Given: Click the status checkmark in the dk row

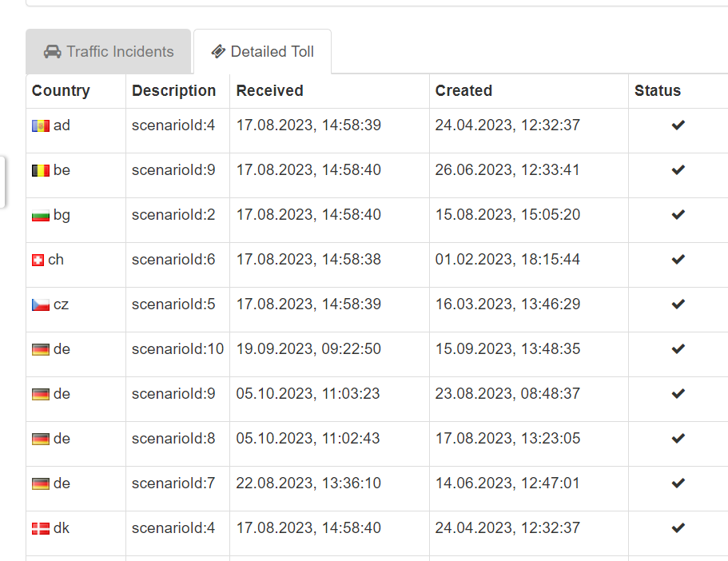Looking at the screenshot, I should pos(678,528).
